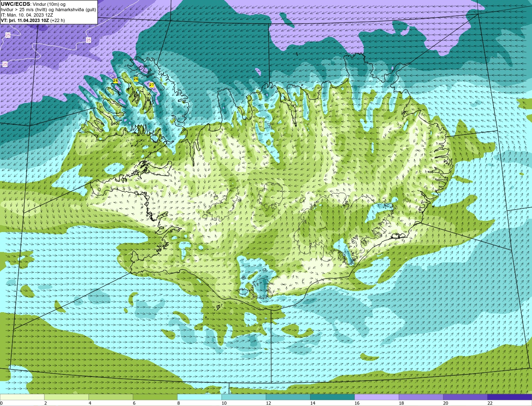This screenshot has height=406, width=532.
Task: Click the legend scale label '14'
Action: 313,403
